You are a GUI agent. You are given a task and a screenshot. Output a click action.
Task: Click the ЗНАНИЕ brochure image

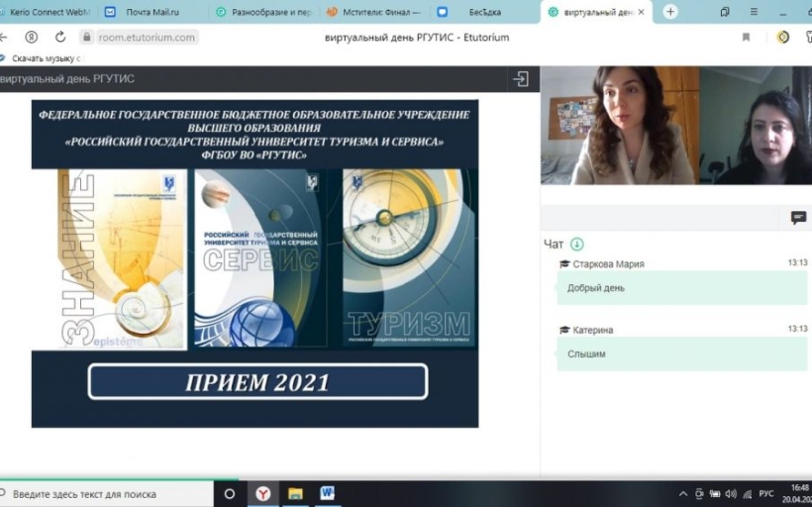coord(122,258)
